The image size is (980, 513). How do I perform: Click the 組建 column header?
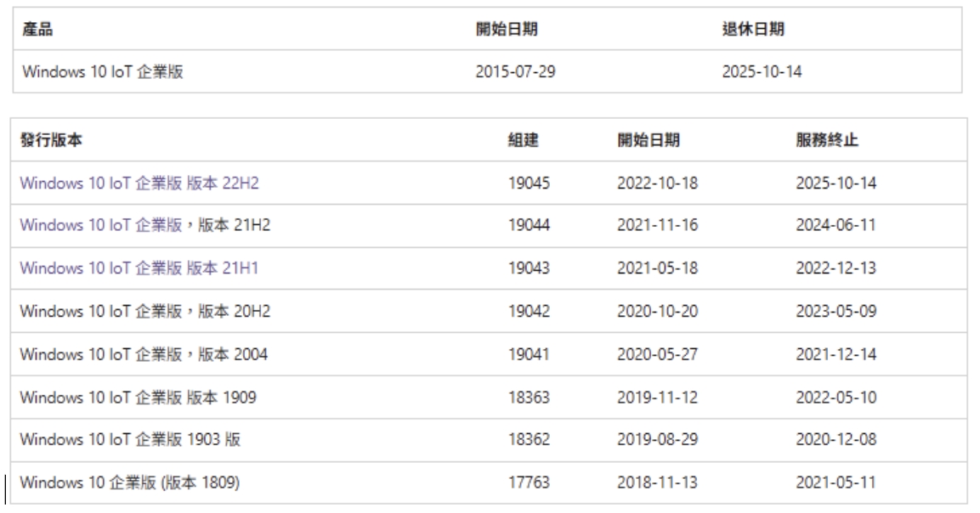[521, 140]
